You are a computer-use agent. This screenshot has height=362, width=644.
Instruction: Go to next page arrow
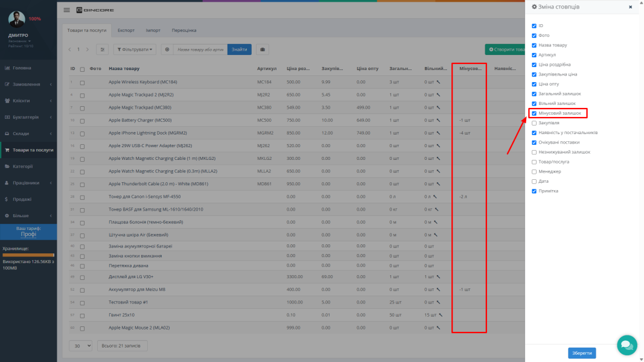coord(88,49)
